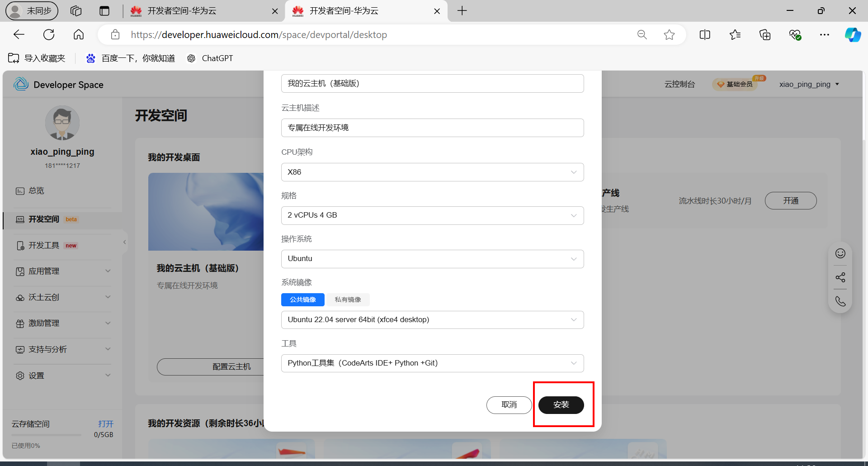The image size is (868, 466).
Task: Switch system image to 私有镜像
Action: pos(348,300)
